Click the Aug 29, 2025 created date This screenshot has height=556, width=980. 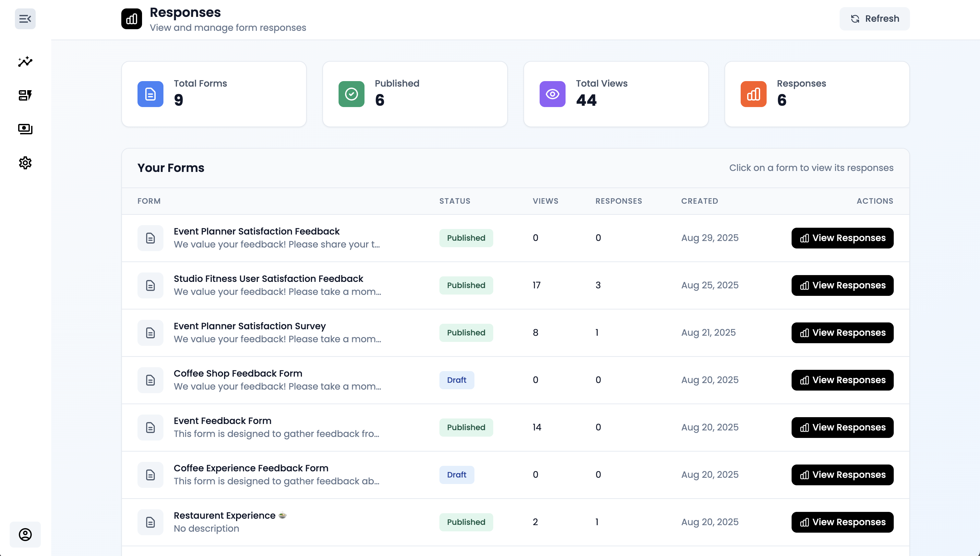point(710,238)
